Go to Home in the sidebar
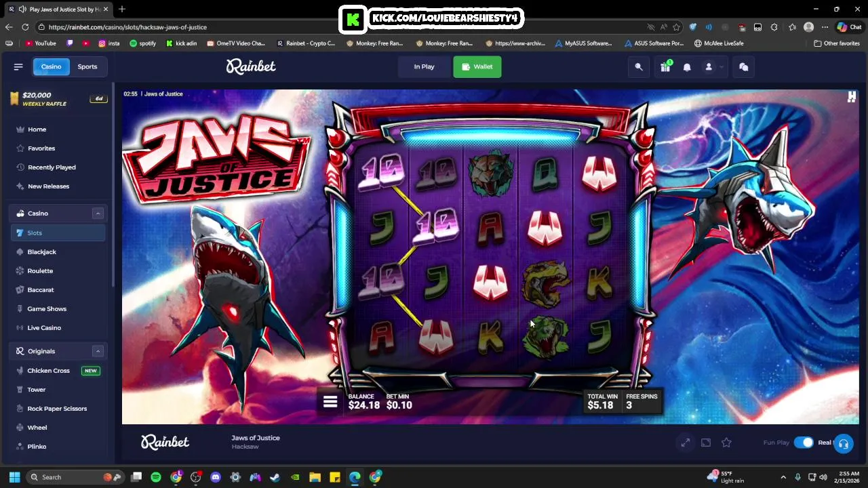The image size is (868, 488). 58,129
